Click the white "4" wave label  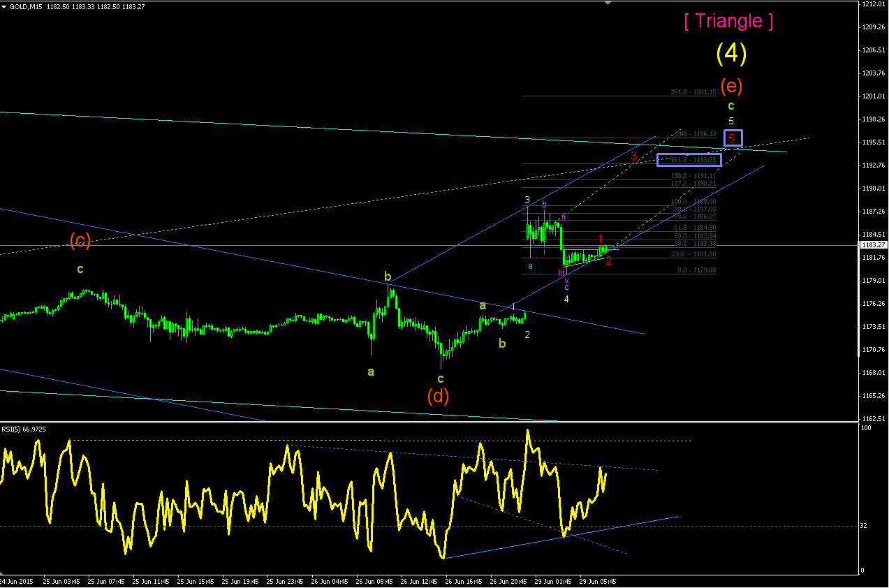coord(566,299)
